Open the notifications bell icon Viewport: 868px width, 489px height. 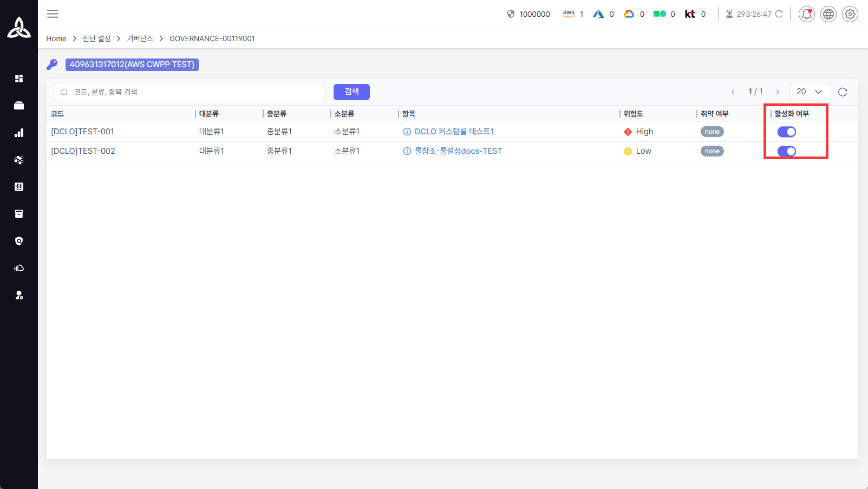[x=806, y=14]
